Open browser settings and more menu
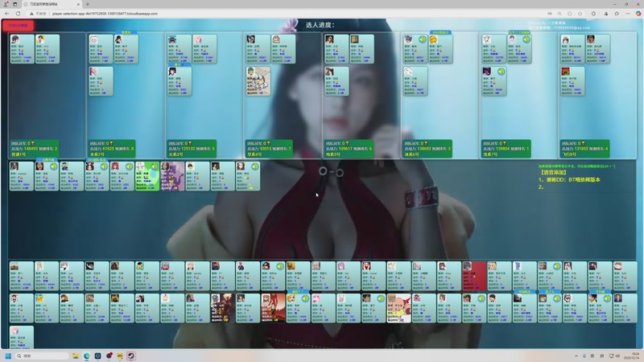This screenshot has height=362, width=644. pyautogui.click(x=628, y=14)
